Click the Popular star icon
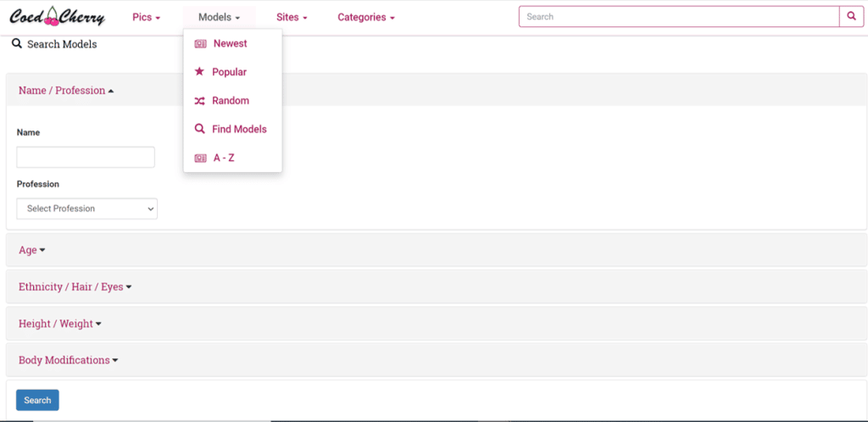The image size is (868, 422). click(199, 72)
